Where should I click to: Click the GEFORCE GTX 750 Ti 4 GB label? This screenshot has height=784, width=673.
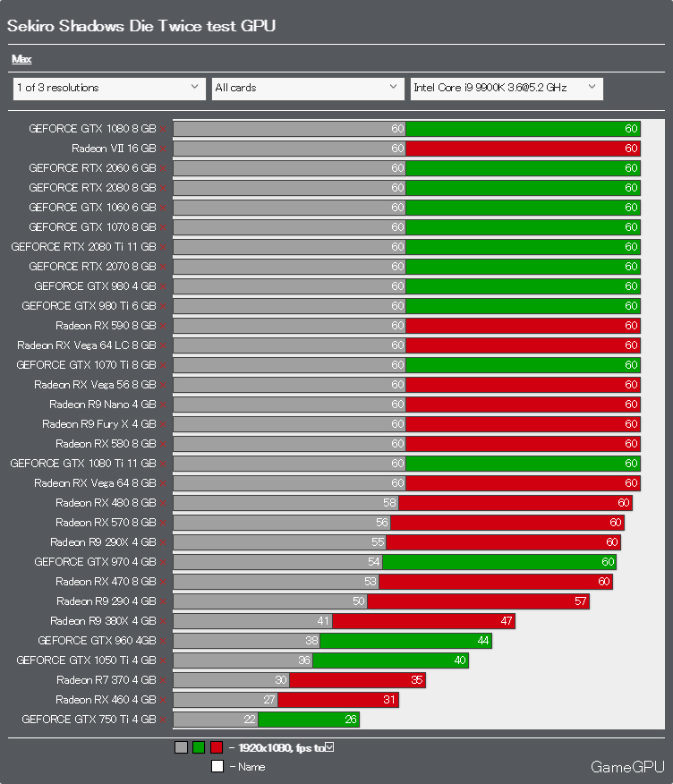tap(89, 719)
